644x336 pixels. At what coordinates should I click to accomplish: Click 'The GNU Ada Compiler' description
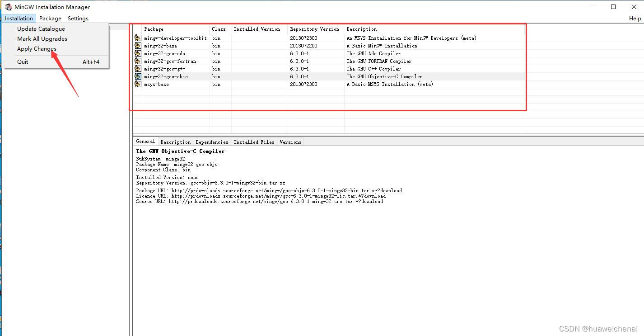373,53
